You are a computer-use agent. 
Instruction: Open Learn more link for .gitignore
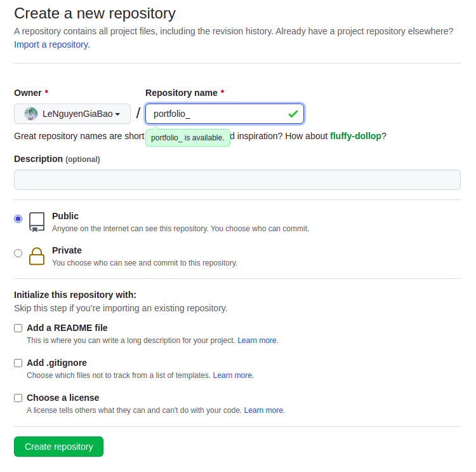[x=233, y=375]
